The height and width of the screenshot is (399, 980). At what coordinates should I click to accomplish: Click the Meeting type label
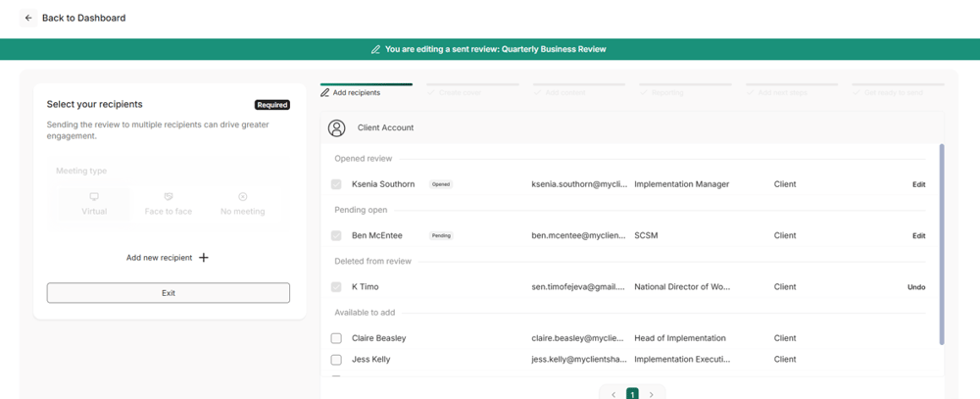[x=81, y=171]
